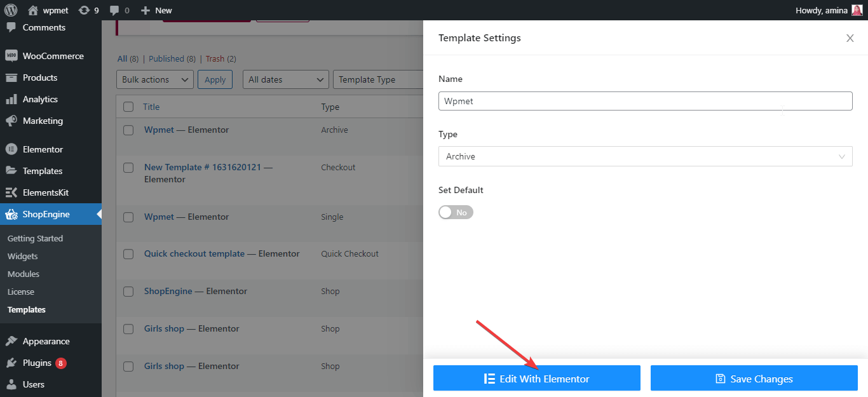868x397 pixels.
Task: Open the Type dropdown showing Archive
Action: click(646, 156)
